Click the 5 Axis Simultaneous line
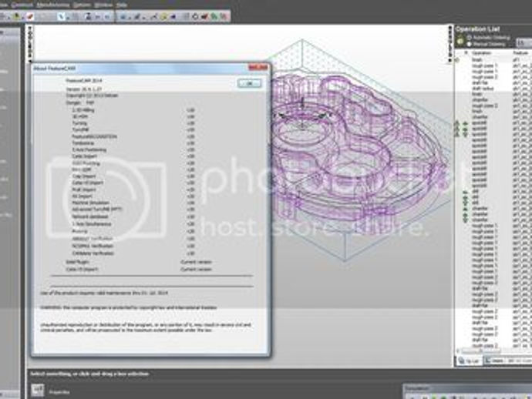 92,223
